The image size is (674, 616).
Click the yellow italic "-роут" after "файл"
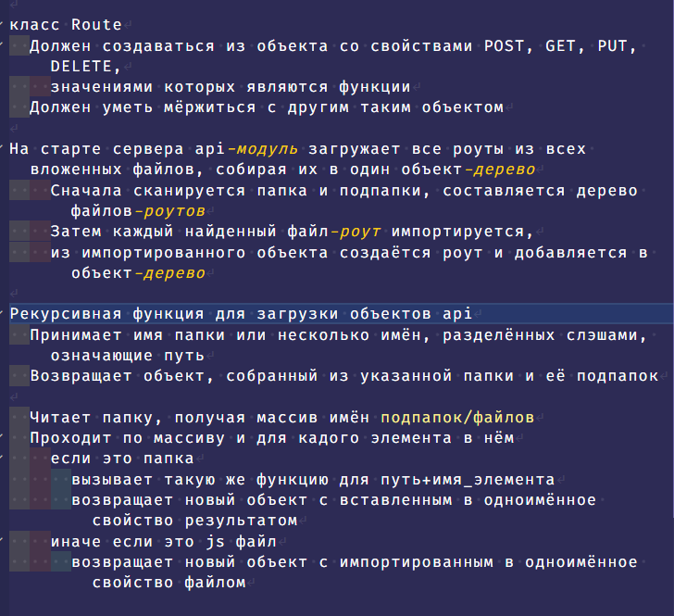click(x=356, y=232)
